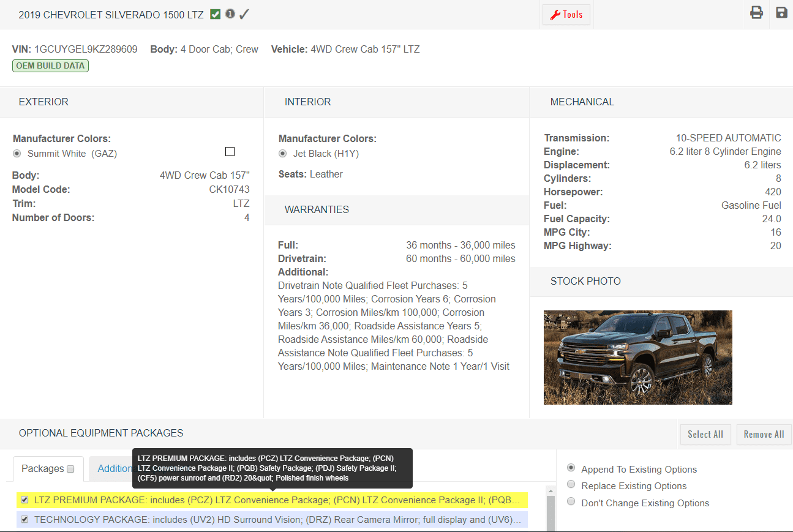
Task: Click the save disk icon
Action: point(781,13)
